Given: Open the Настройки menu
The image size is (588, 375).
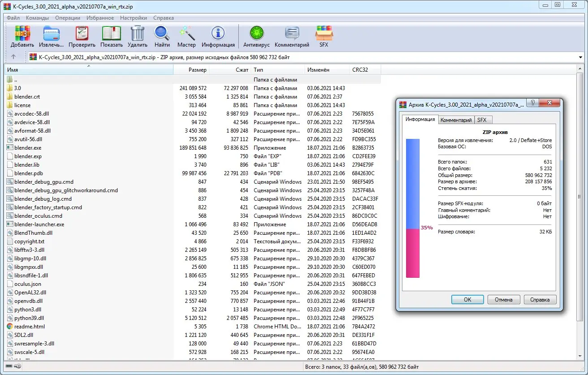Looking at the screenshot, I should (x=134, y=18).
